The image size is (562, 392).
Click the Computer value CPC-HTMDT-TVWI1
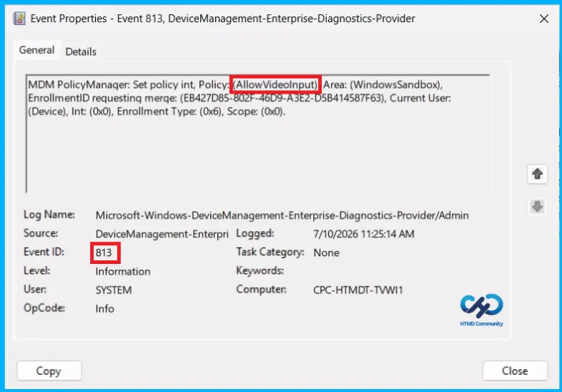358,290
